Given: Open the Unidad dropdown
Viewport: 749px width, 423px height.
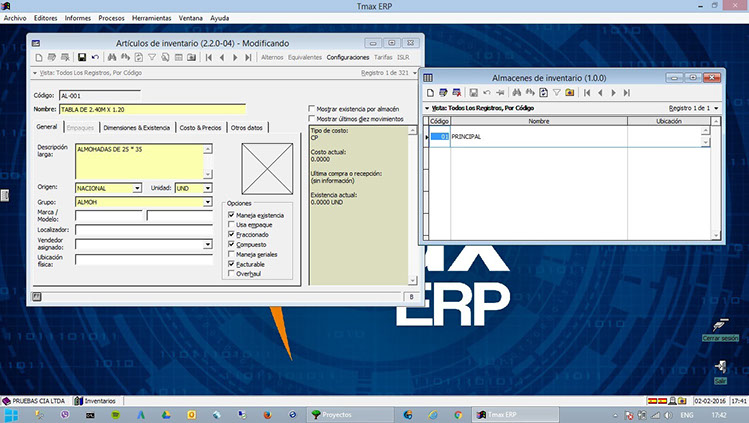Looking at the screenshot, I should point(207,188).
